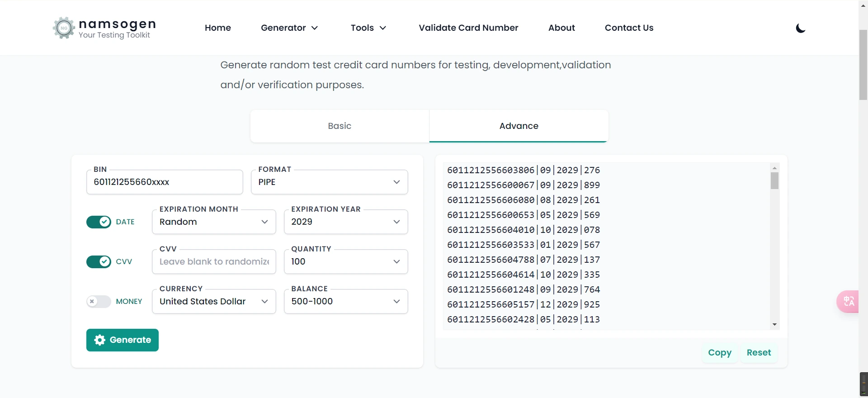The height and width of the screenshot is (398, 868).
Task: Switch to the Basic tab
Action: (340, 126)
